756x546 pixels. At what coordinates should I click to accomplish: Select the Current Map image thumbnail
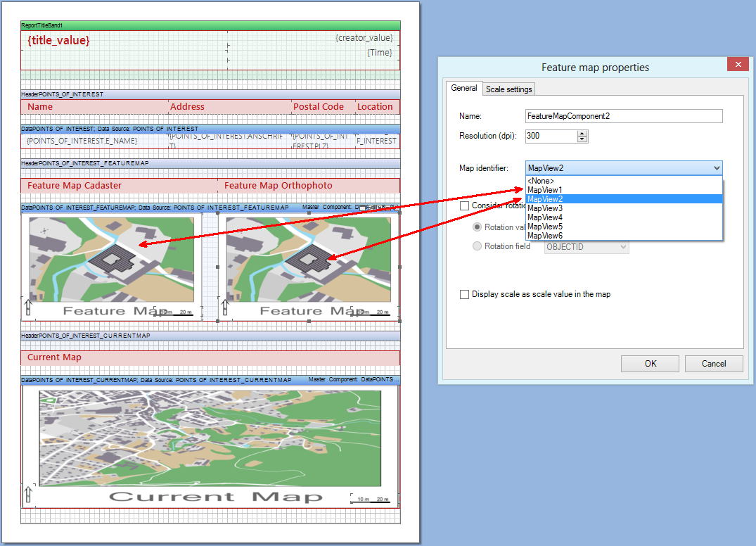[x=211, y=436]
